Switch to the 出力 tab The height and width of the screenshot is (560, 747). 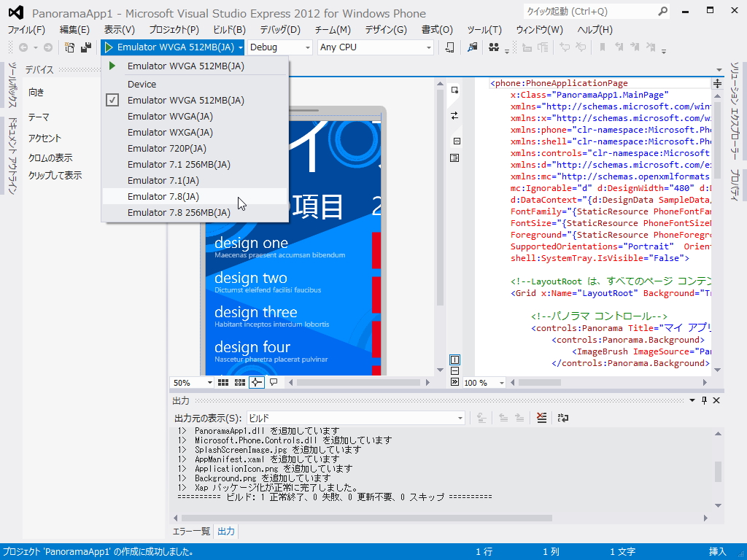226,532
